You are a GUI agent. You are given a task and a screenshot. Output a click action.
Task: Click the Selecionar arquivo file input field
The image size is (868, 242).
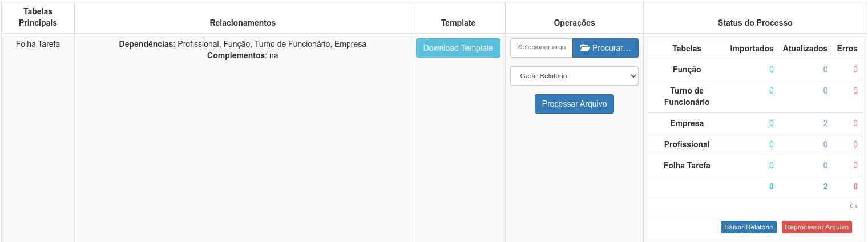pyautogui.click(x=541, y=48)
